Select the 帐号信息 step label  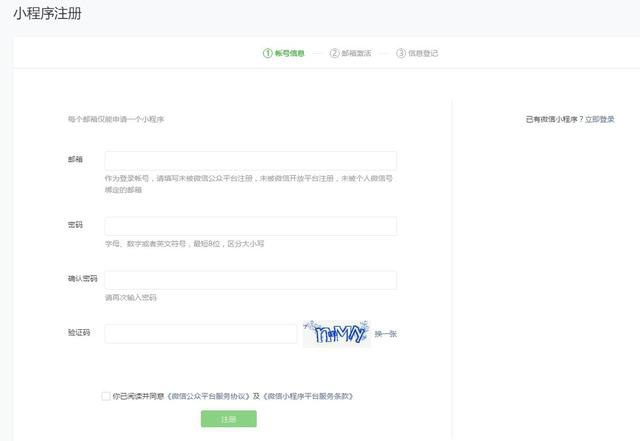point(290,53)
